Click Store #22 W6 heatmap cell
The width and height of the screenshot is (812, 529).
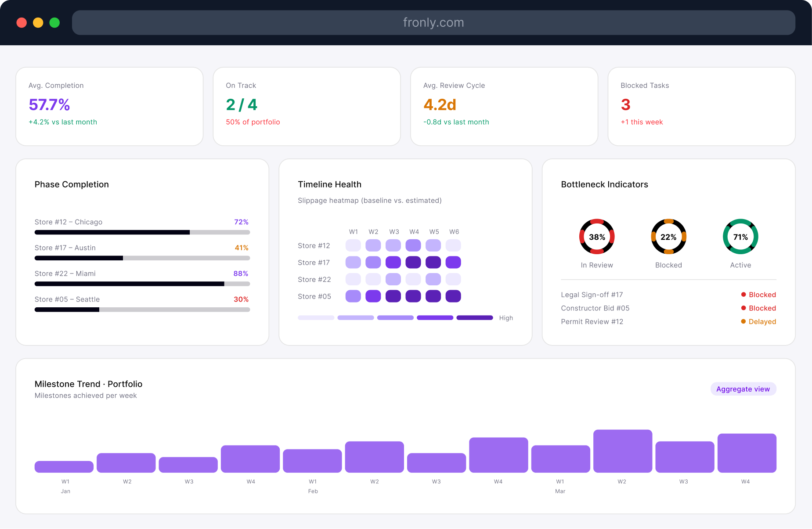[453, 279]
